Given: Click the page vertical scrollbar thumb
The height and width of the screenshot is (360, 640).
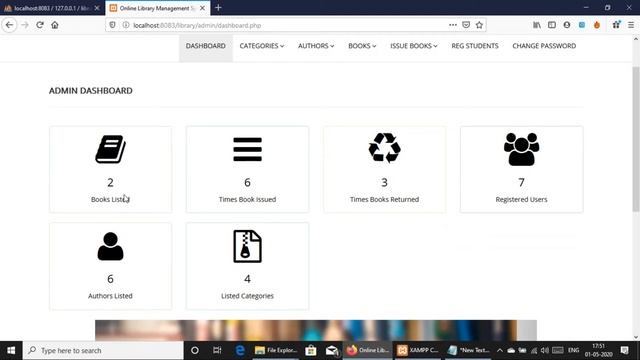Looking at the screenshot, I should pos(636,139).
